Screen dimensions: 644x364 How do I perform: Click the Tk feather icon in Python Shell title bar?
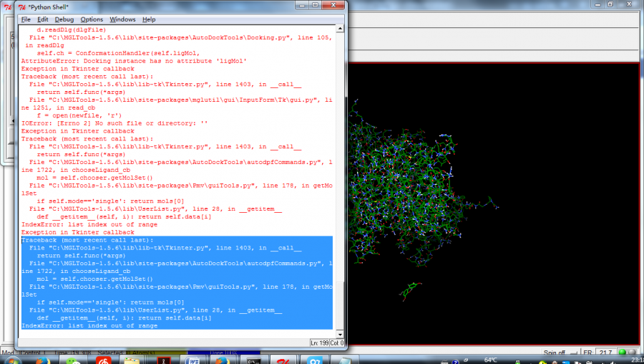coord(22,7)
